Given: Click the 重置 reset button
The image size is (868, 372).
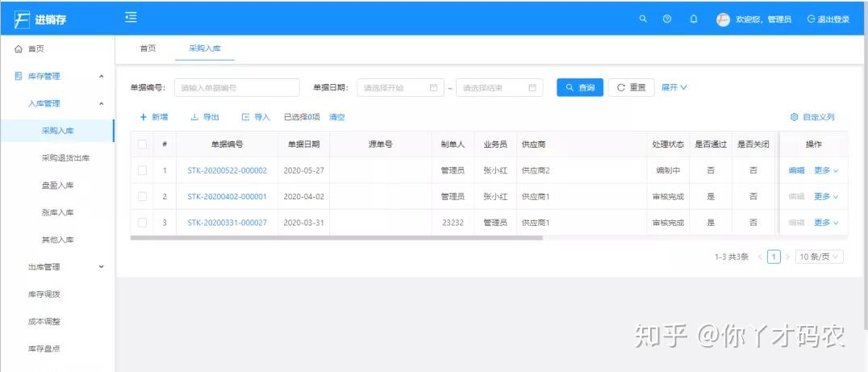Looking at the screenshot, I should point(631,87).
